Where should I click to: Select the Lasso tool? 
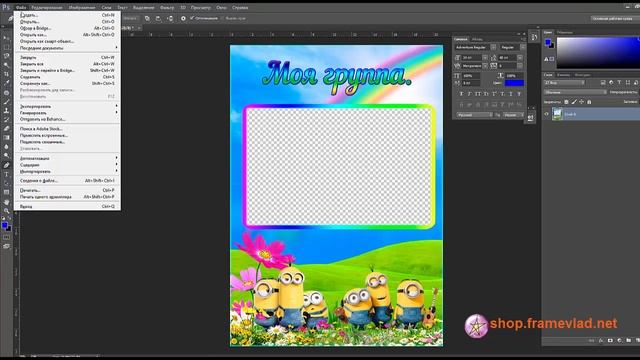[x=6, y=56]
